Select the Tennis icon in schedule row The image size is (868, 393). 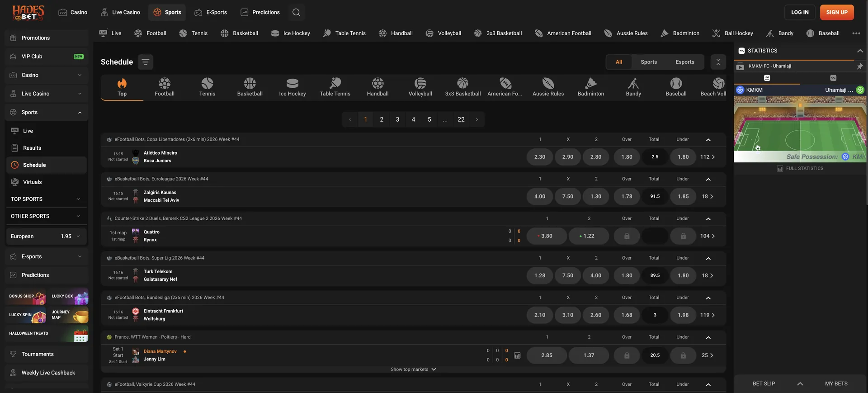click(207, 83)
